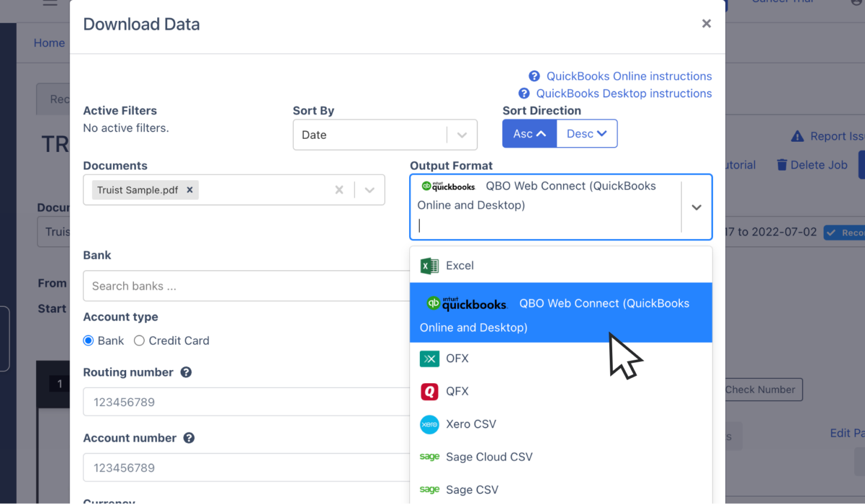Click the Delete Job trash icon
The height and width of the screenshot is (504, 865).
pyautogui.click(x=782, y=165)
